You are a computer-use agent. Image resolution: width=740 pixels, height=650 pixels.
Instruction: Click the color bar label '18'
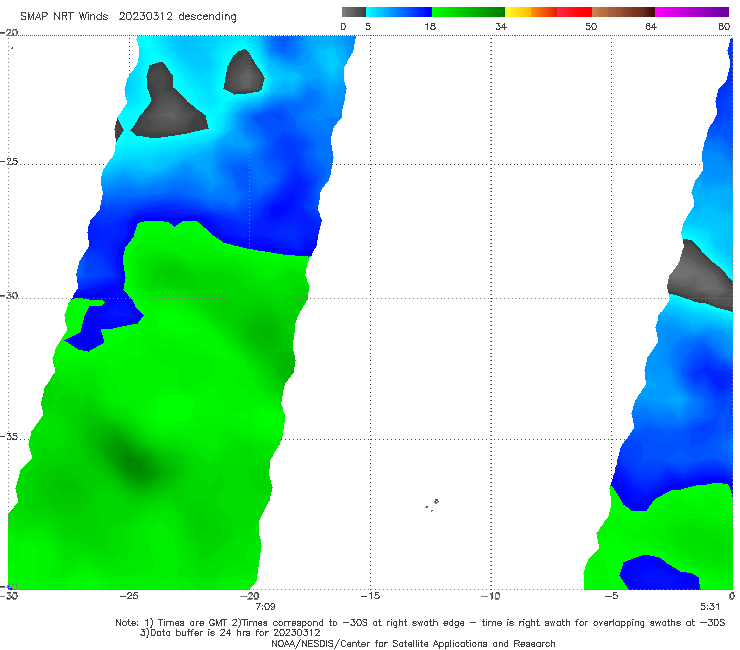pos(429,27)
